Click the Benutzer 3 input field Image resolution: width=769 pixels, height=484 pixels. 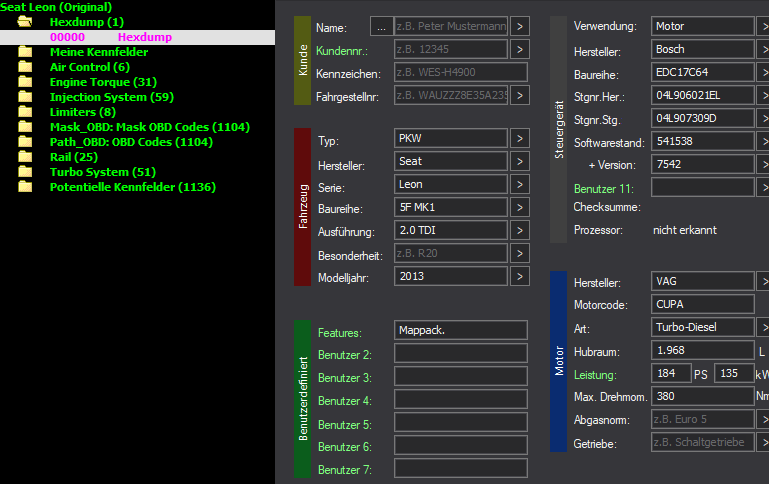coord(461,376)
